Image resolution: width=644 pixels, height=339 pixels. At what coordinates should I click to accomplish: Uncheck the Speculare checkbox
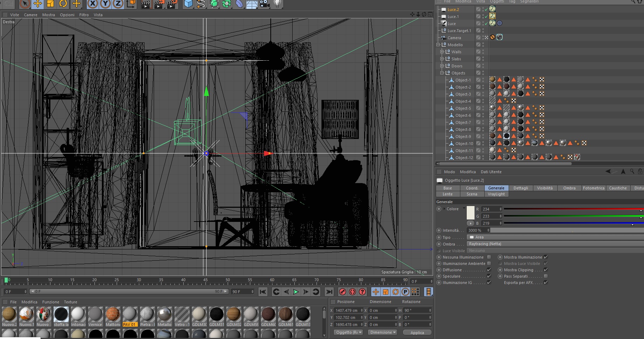[489, 276]
